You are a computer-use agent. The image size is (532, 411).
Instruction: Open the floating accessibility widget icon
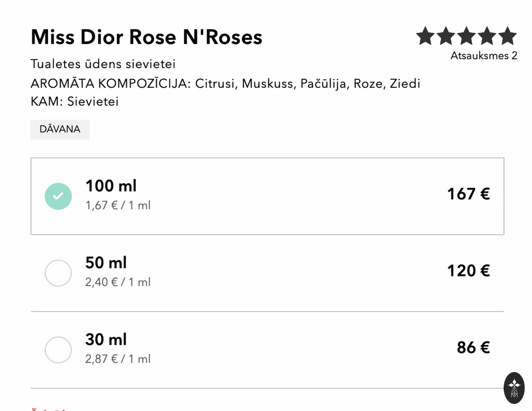coord(514,388)
